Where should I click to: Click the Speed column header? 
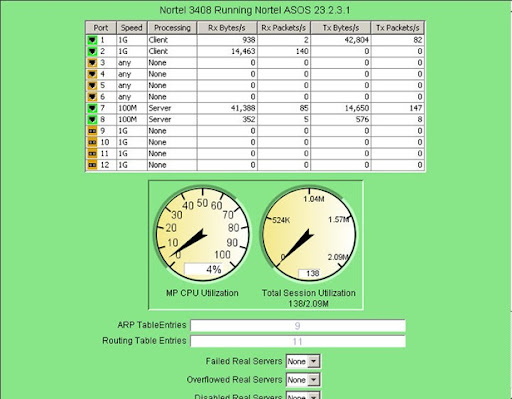pyautogui.click(x=132, y=28)
